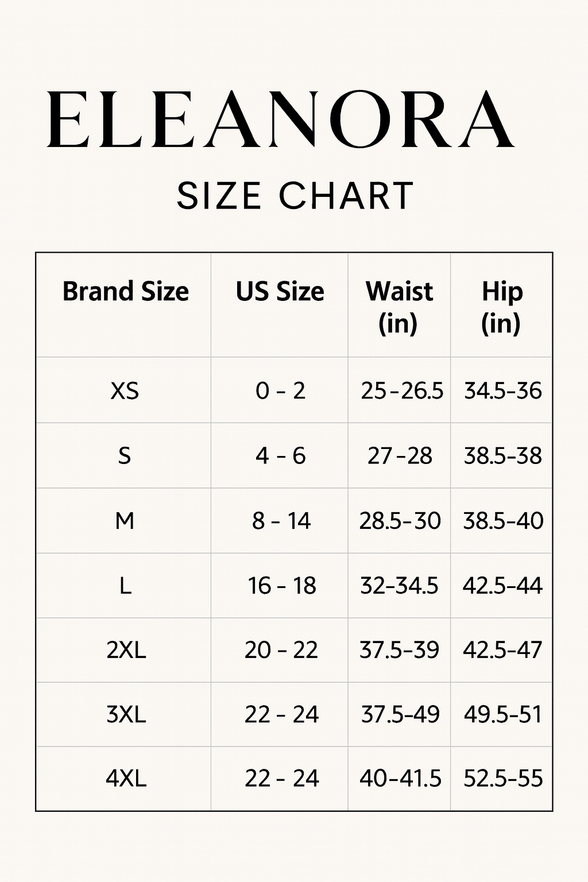Select the US Size column header
The width and height of the screenshot is (588, 882).
280,291
